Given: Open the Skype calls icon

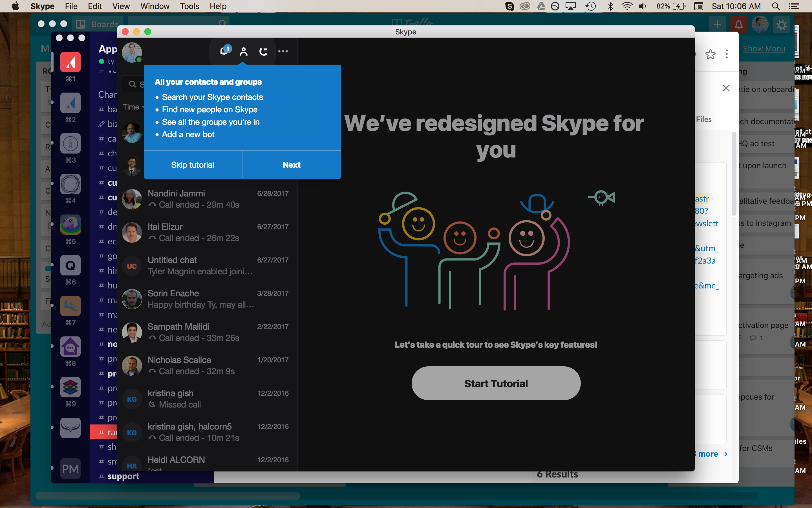Looking at the screenshot, I should point(263,51).
